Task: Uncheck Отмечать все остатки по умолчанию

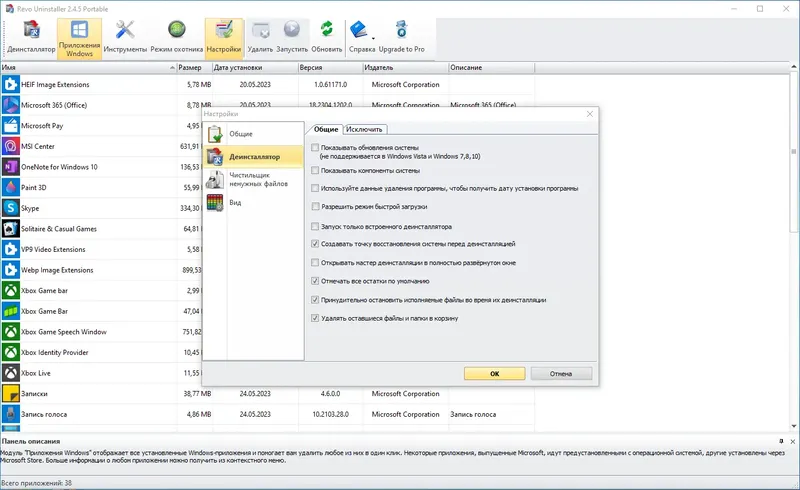Action: 315,281
